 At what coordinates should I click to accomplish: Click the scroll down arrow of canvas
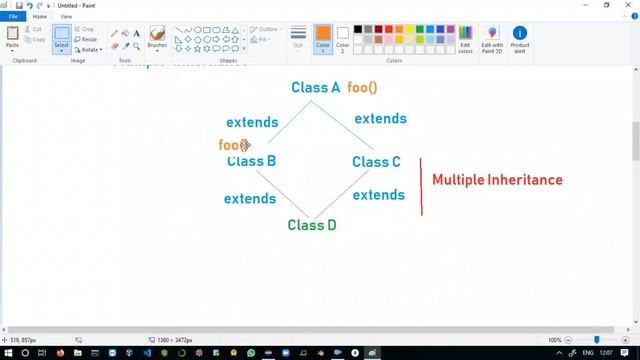[x=636, y=322]
